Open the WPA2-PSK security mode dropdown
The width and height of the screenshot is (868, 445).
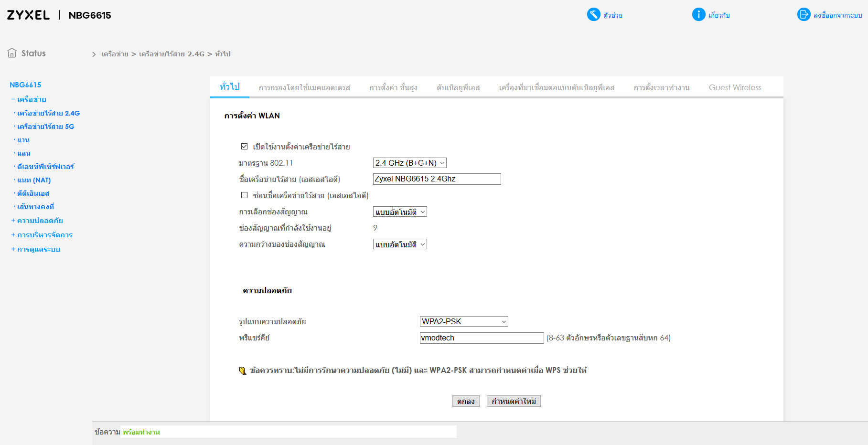[463, 321]
